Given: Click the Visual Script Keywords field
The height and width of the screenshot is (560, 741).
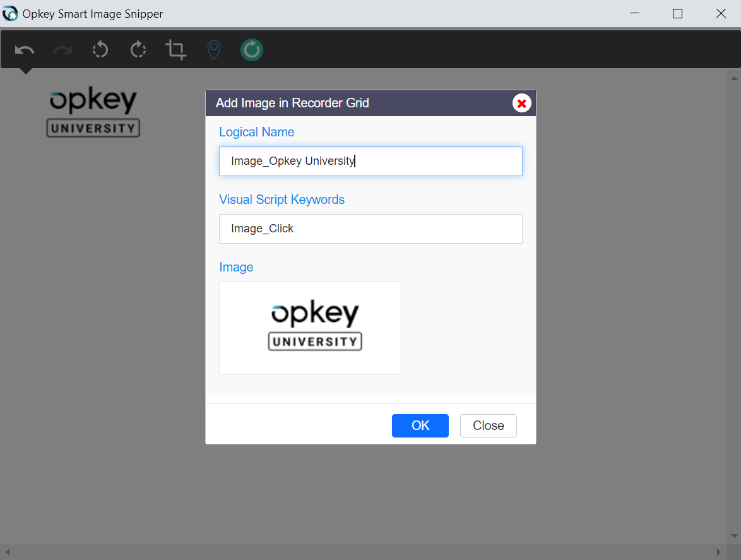Looking at the screenshot, I should pos(370,229).
